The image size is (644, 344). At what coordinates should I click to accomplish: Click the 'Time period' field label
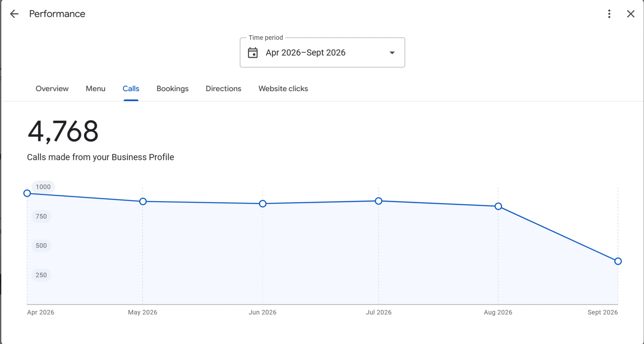tap(266, 38)
